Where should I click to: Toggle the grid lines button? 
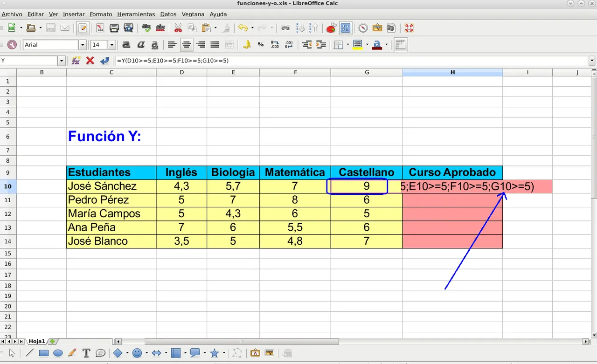coord(400,45)
